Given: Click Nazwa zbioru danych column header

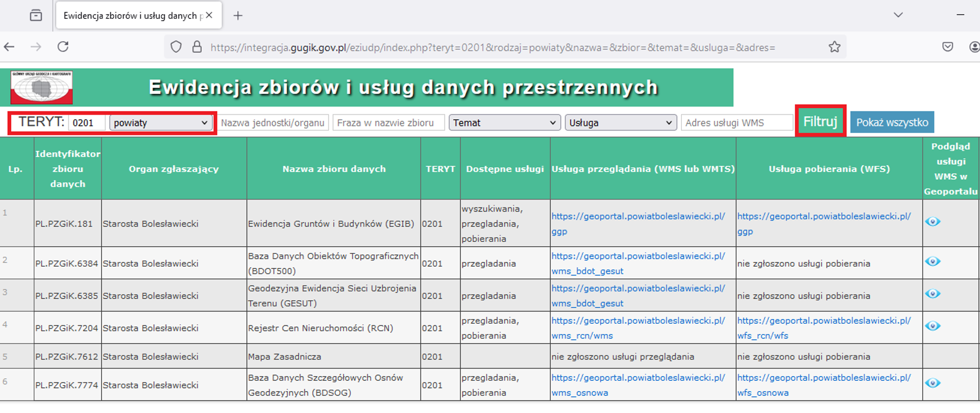Looking at the screenshot, I should pos(334,169).
